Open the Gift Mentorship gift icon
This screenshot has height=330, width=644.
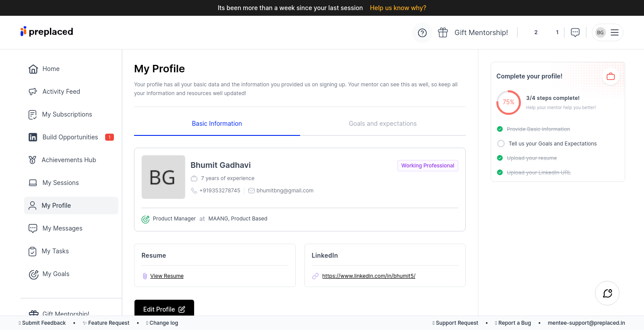click(443, 32)
